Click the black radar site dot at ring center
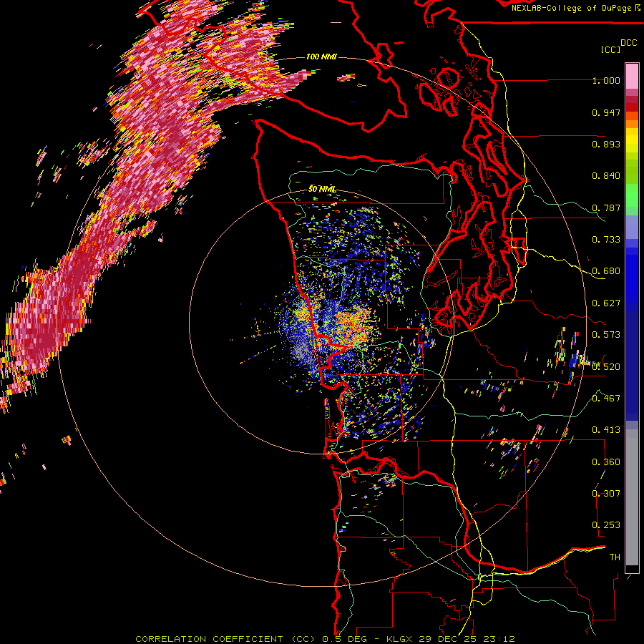Screen dimensions: 644x644 coord(321,323)
